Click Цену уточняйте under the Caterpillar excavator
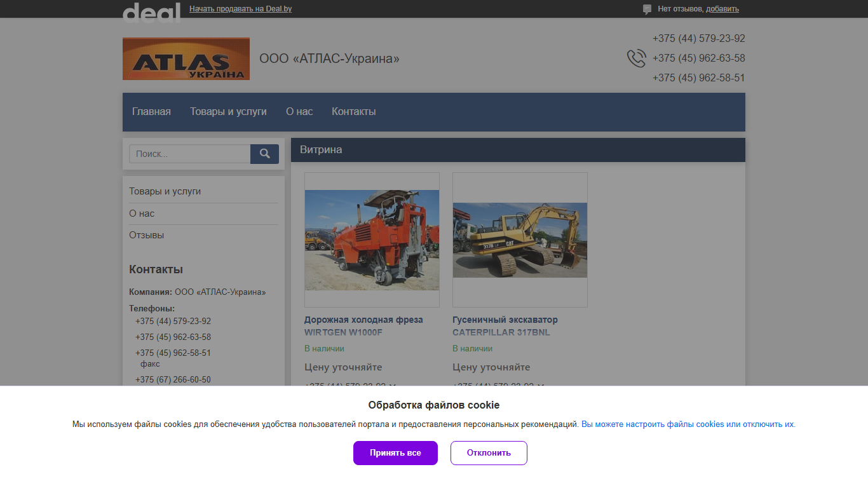868x488 pixels. pos(491,367)
